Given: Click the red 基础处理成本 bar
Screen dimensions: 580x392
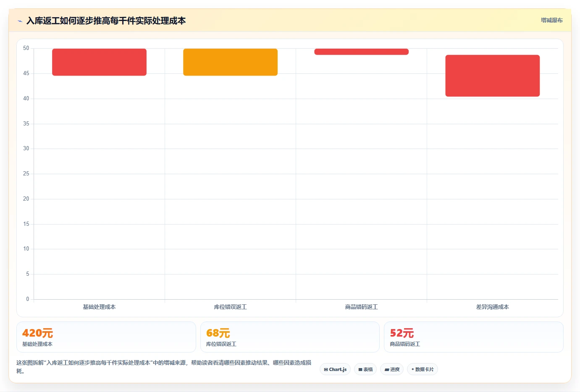Looking at the screenshot, I should pyautogui.click(x=99, y=62).
